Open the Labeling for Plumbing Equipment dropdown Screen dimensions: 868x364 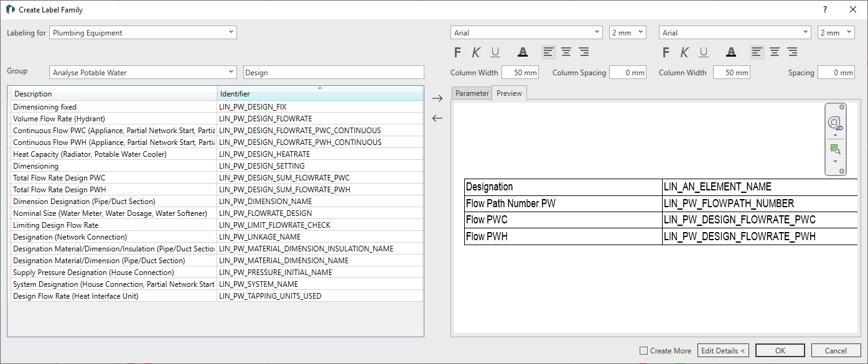coord(143,33)
